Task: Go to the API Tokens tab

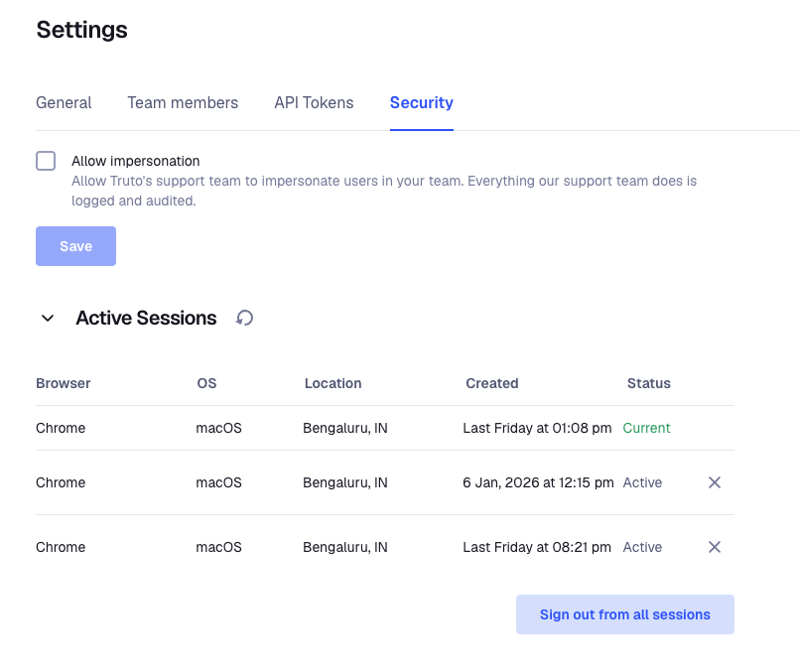Action: point(314,102)
